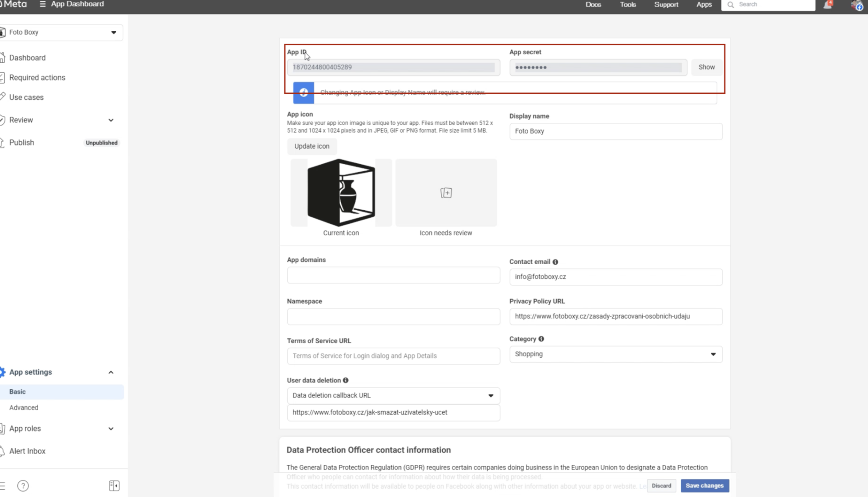Click the Data Protection Officer contact information heading

pos(369,450)
